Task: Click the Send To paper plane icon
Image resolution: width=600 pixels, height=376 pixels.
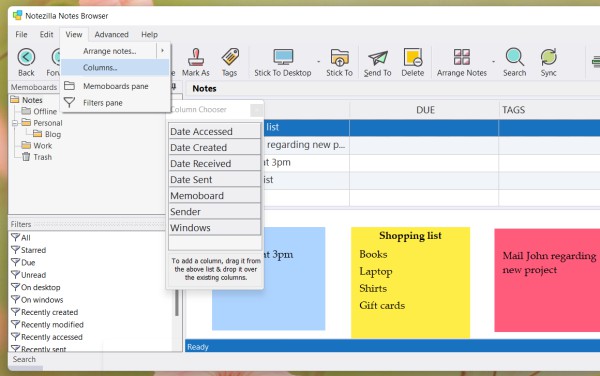Action: [x=378, y=58]
